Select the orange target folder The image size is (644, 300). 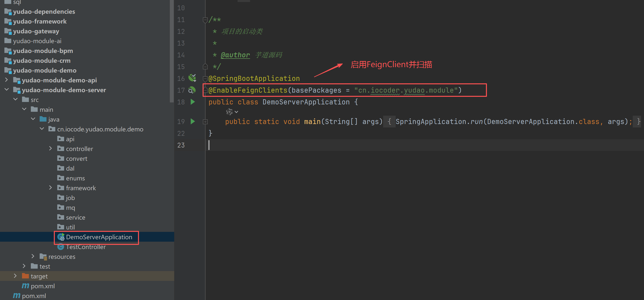point(39,276)
